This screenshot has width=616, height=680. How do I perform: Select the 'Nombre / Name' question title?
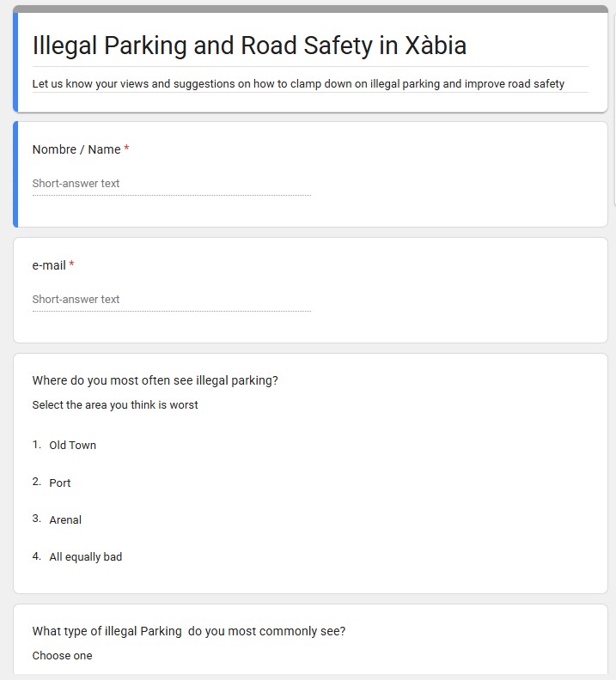click(76, 149)
